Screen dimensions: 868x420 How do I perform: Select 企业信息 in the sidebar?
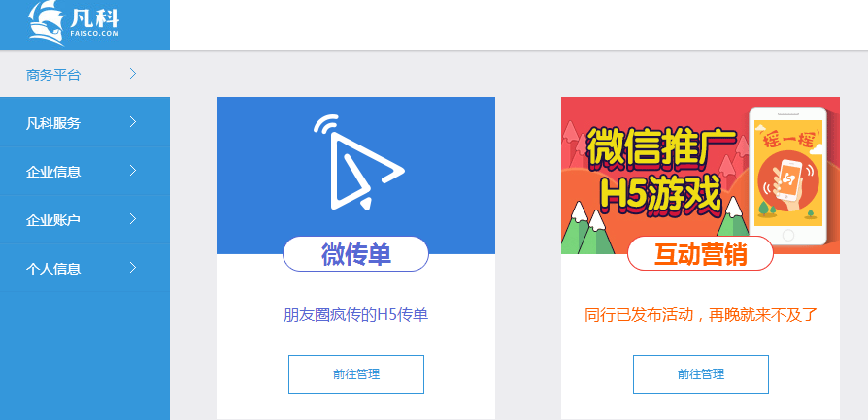[x=84, y=171]
